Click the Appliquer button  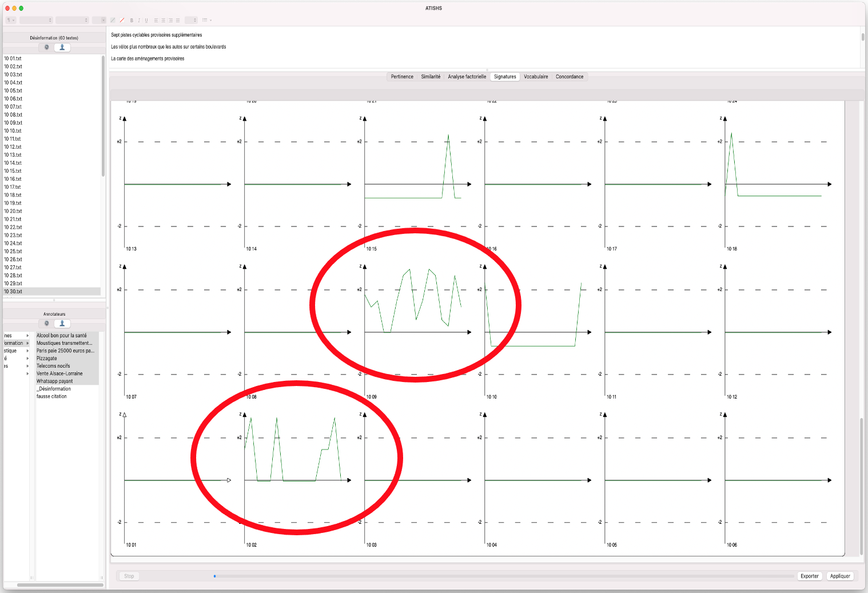coord(839,576)
